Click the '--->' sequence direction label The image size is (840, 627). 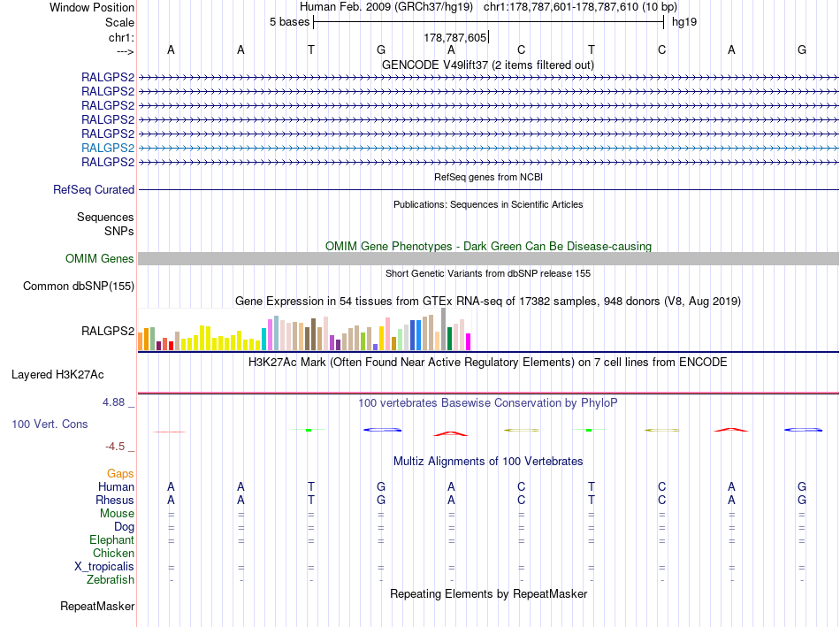coord(125,51)
